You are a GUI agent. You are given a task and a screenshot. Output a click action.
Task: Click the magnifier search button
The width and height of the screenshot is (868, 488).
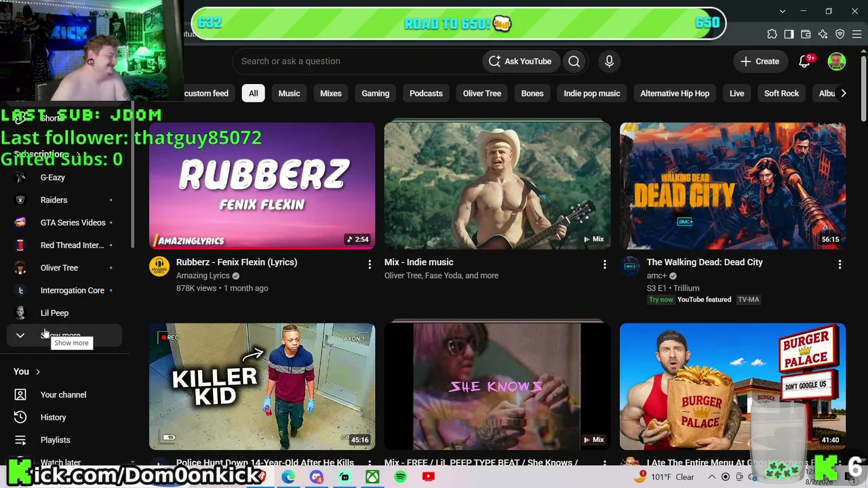574,61
